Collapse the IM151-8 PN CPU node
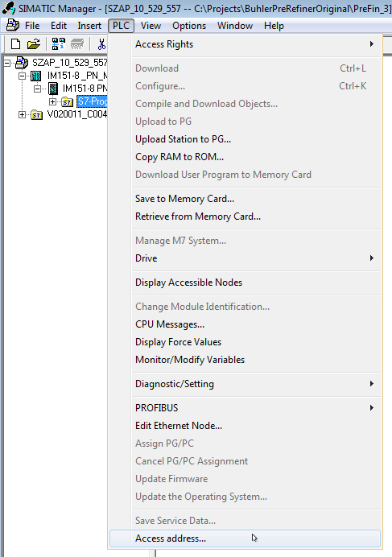Viewport: 392px width, 557px height. (x=37, y=89)
